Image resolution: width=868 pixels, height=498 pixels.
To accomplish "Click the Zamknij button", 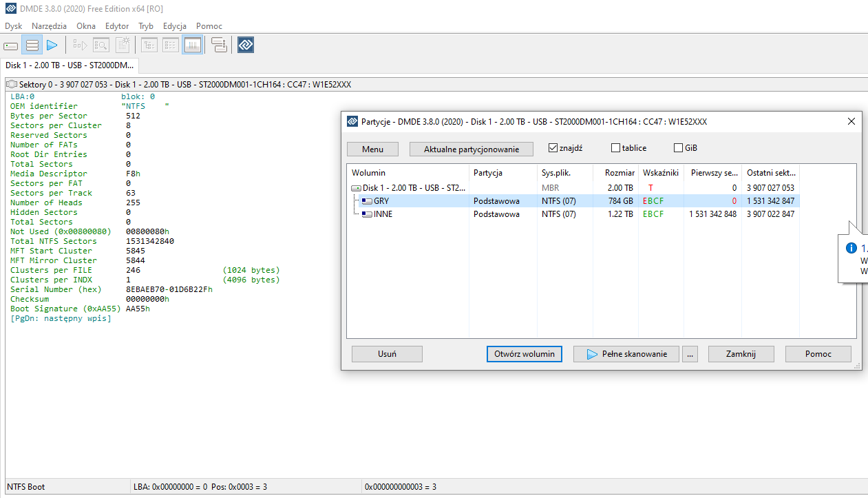I will point(741,354).
